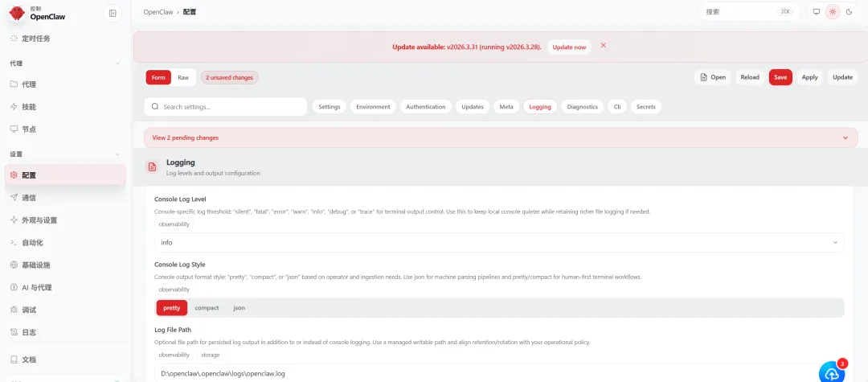Apply the configuration changes
The image size is (868, 382).
pos(810,77)
